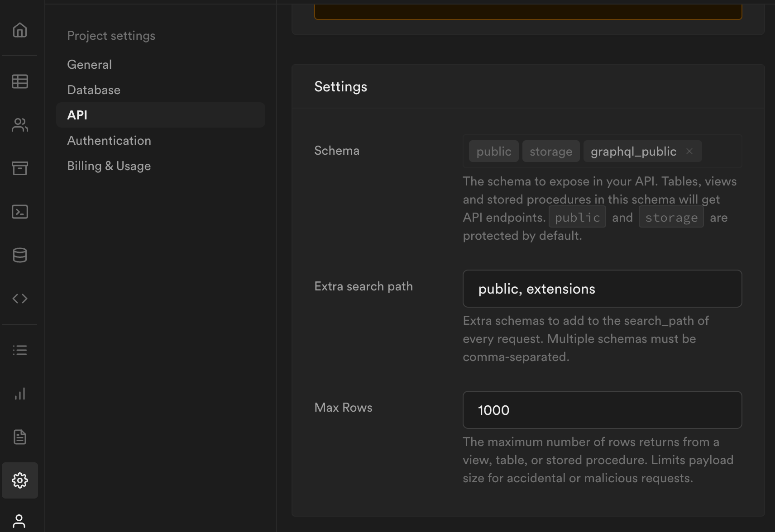Open Billing & Usage settings

tap(109, 166)
